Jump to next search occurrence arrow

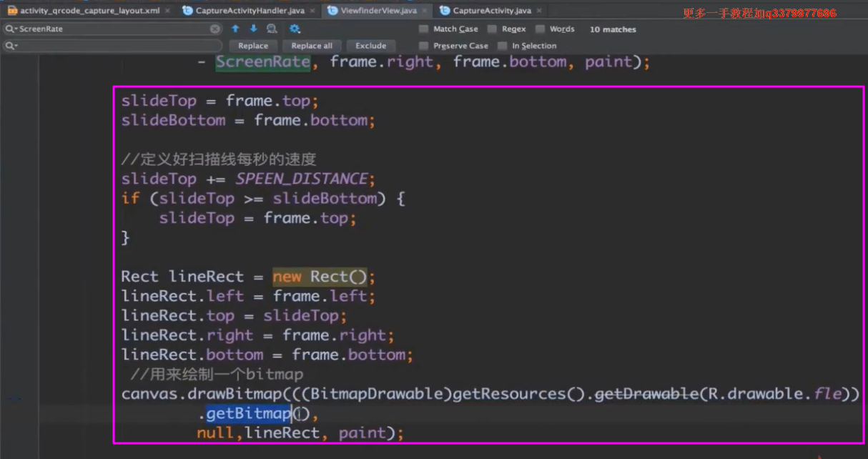(253, 29)
